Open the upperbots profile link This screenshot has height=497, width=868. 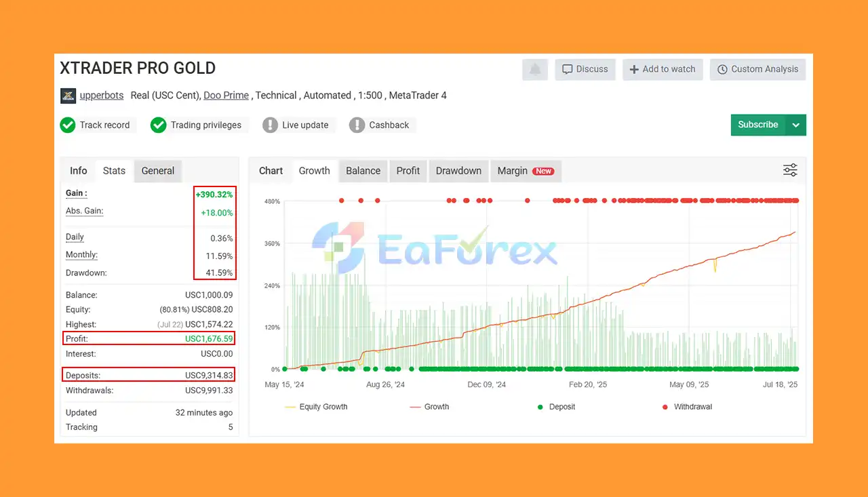[x=102, y=96]
